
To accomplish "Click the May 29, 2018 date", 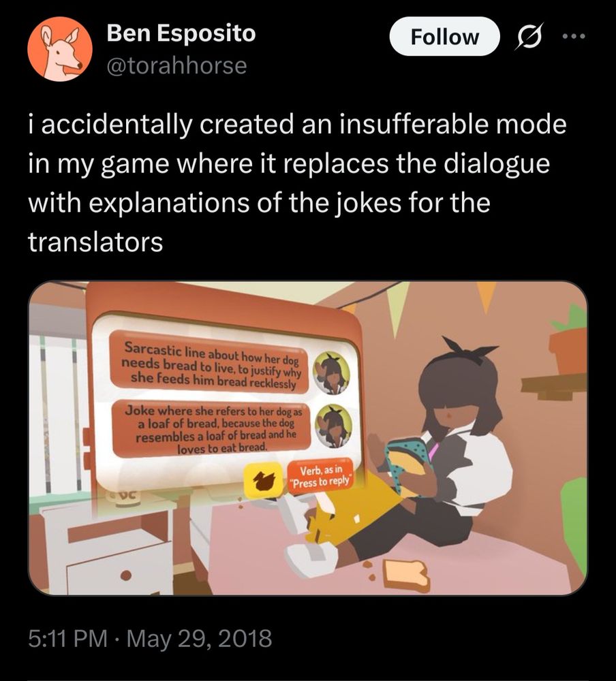I will pos(199,638).
